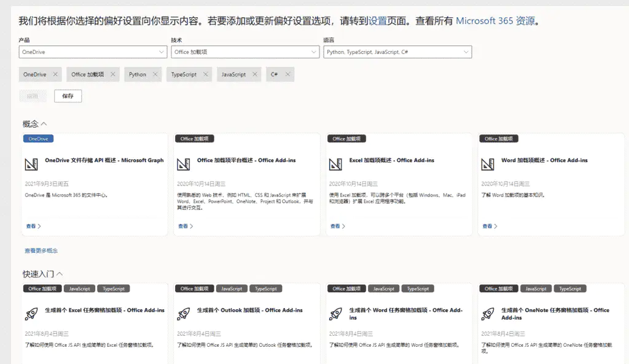Click Office 加载项 tag on Word 加载项概述 card
This screenshot has width=629, height=364.
[x=499, y=139]
